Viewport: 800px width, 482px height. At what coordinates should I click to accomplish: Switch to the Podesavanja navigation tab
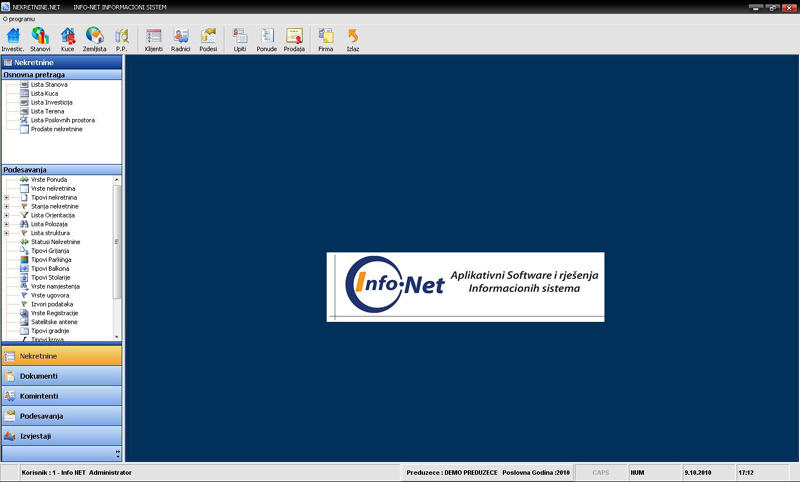[62, 416]
